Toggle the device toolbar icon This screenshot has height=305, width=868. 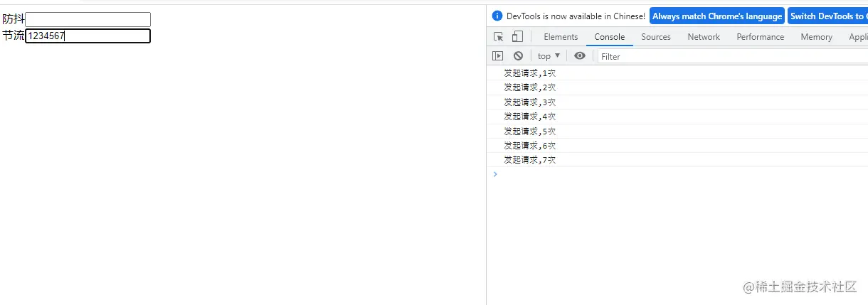click(517, 37)
